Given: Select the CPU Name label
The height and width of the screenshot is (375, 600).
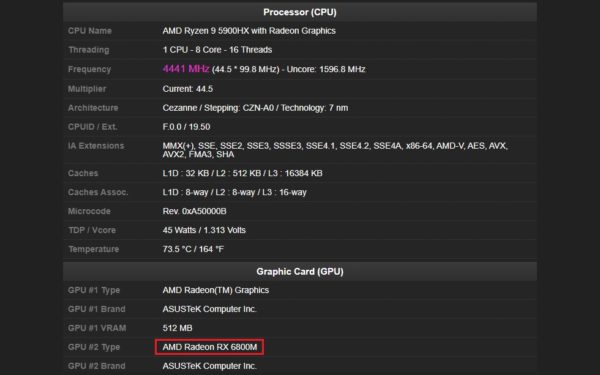Looking at the screenshot, I should point(90,31).
